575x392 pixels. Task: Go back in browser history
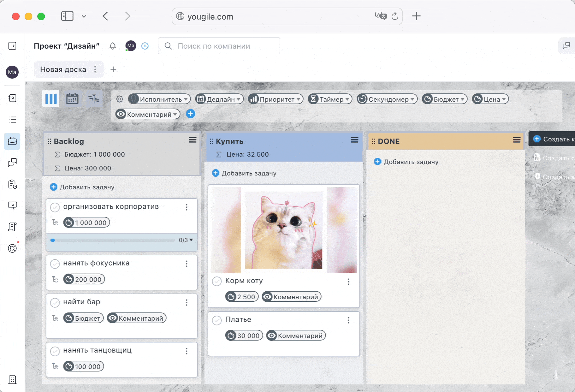pos(105,16)
